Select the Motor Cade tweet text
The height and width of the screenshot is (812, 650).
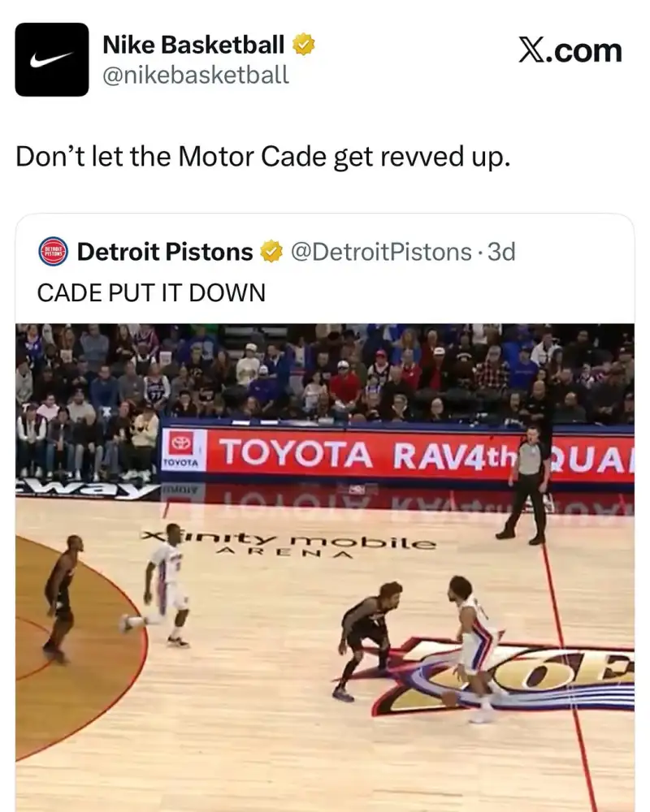coord(262,157)
